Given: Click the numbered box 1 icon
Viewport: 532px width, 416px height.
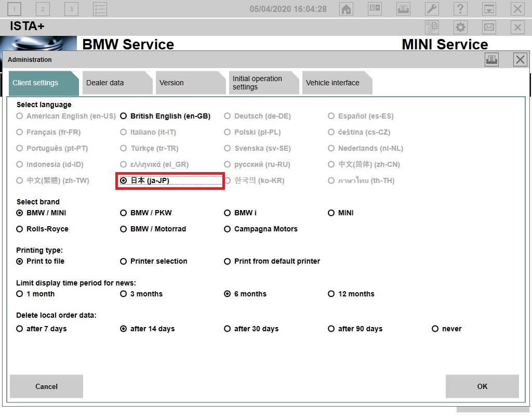Looking at the screenshot, I should (x=14, y=9).
